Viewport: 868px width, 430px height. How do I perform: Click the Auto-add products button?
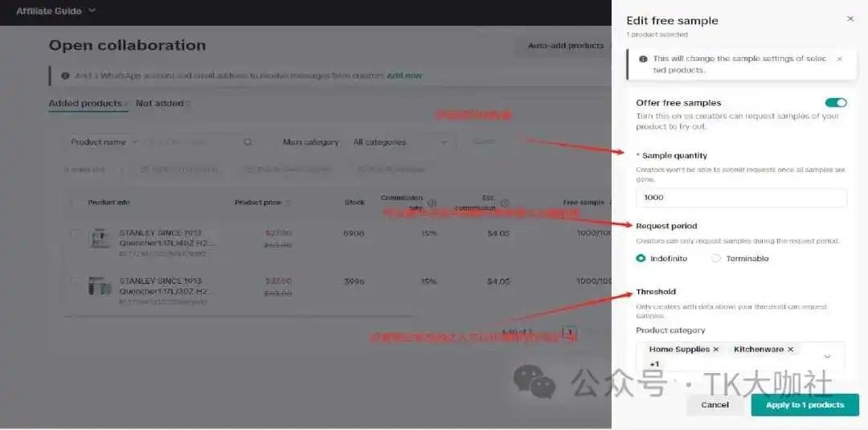tap(565, 46)
